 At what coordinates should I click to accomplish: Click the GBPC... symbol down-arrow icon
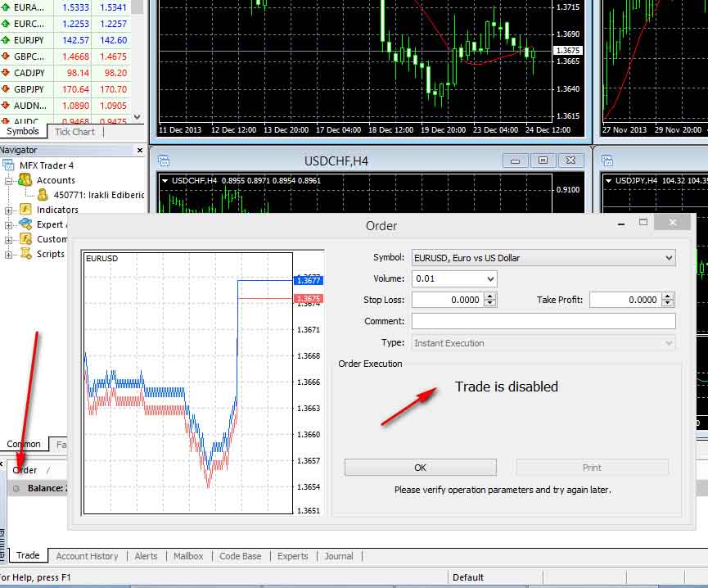6,57
